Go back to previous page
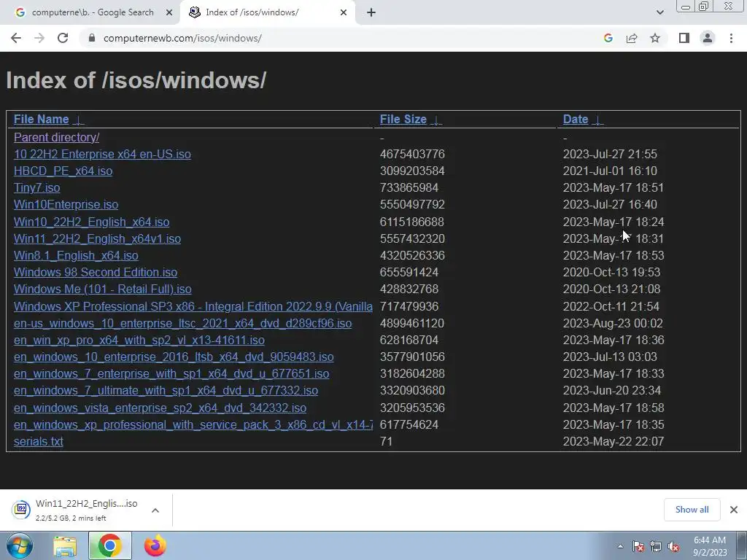 point(16,38)
